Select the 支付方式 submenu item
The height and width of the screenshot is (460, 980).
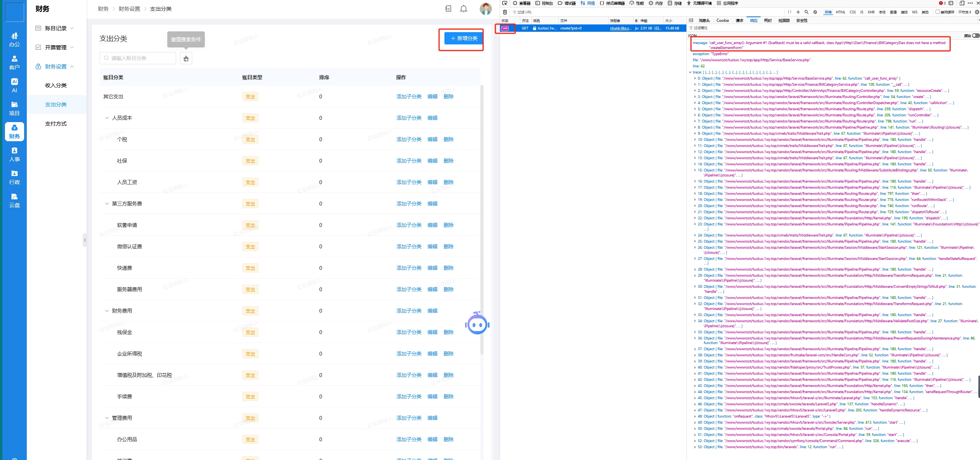(56, 124)
